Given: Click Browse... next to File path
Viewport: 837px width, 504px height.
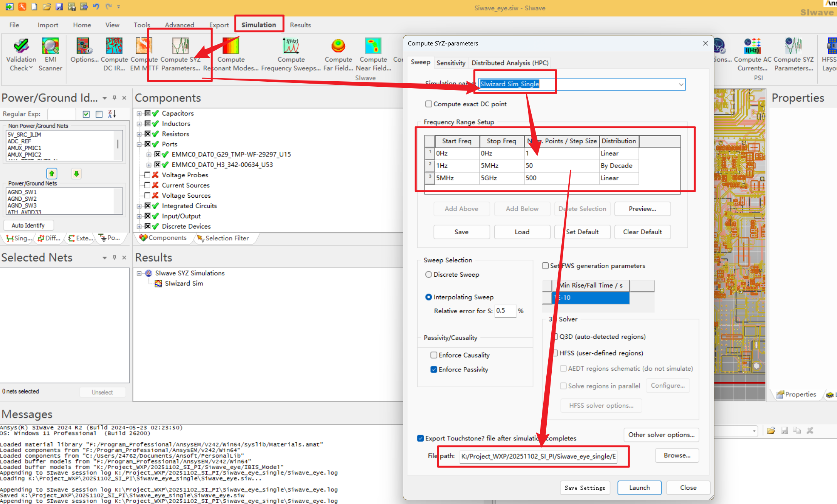Looking at the screenshot, I should pos(677,455).
